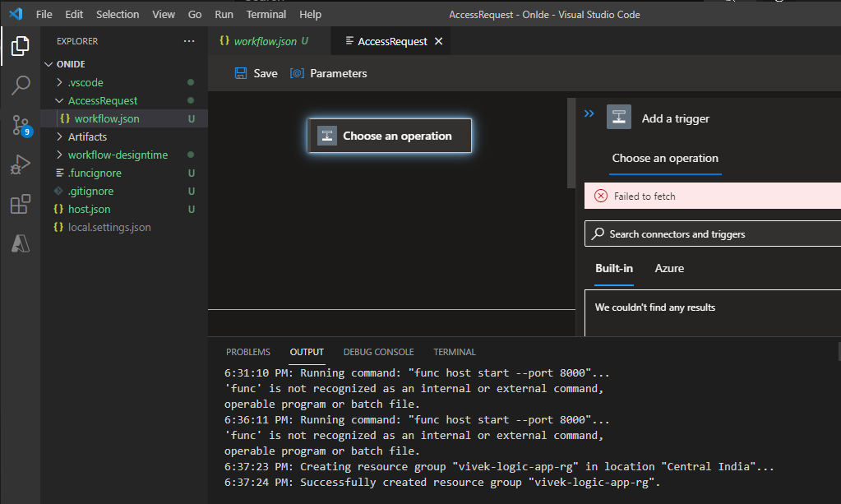The height and width of the screenshot is (504, 841).
Task: Open the Edit menu
Action: (x=74, y=15)
